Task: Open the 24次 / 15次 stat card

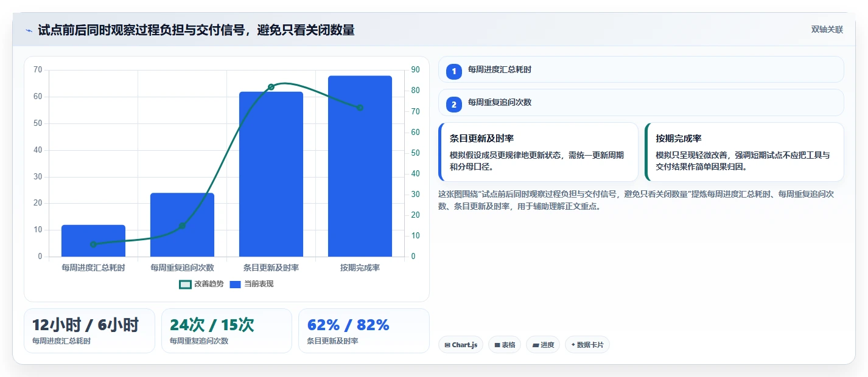Action: tap(227, 331)
